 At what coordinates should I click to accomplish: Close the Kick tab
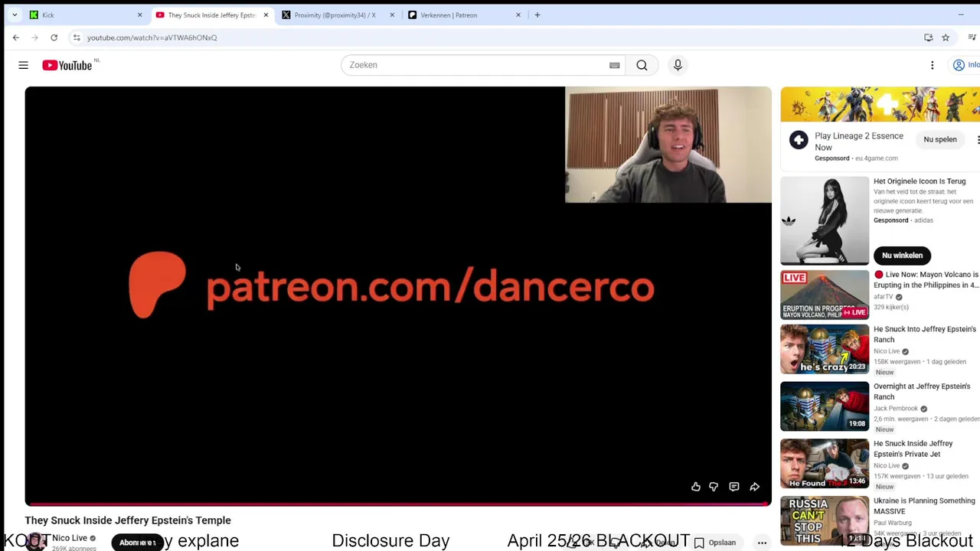139,15
